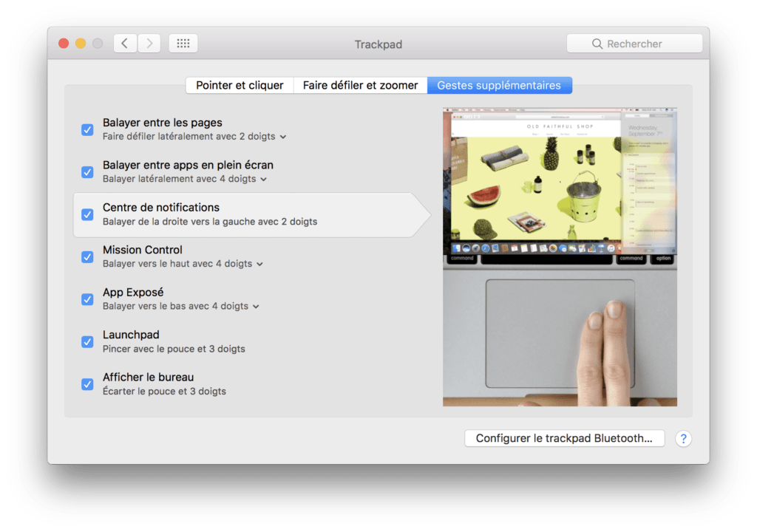Viewport: 757px width, 532px height.
Task: Click the gesture preview video thumbnail
Action: coord(560,257)
